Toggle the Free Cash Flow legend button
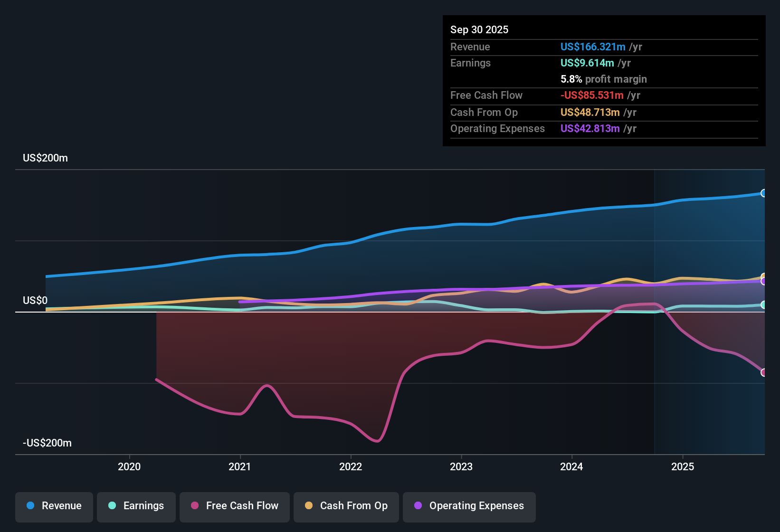780x532 pixels. tap(235, 507)
